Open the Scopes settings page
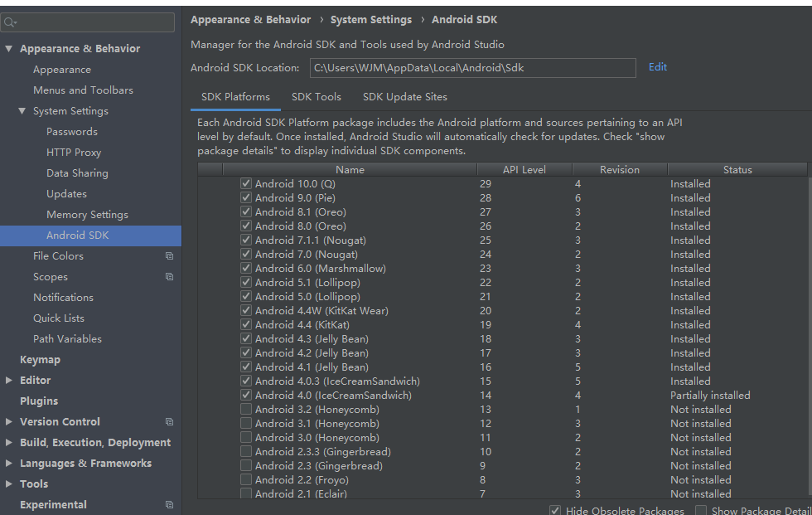The height and width of the screenshot is (515, 812). coord(51,277)
